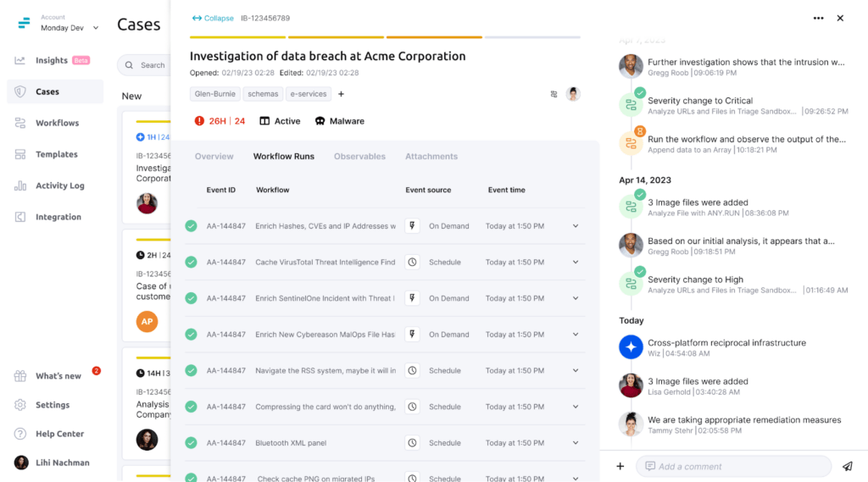Click the send comment paper plane icon

(847, 466)
